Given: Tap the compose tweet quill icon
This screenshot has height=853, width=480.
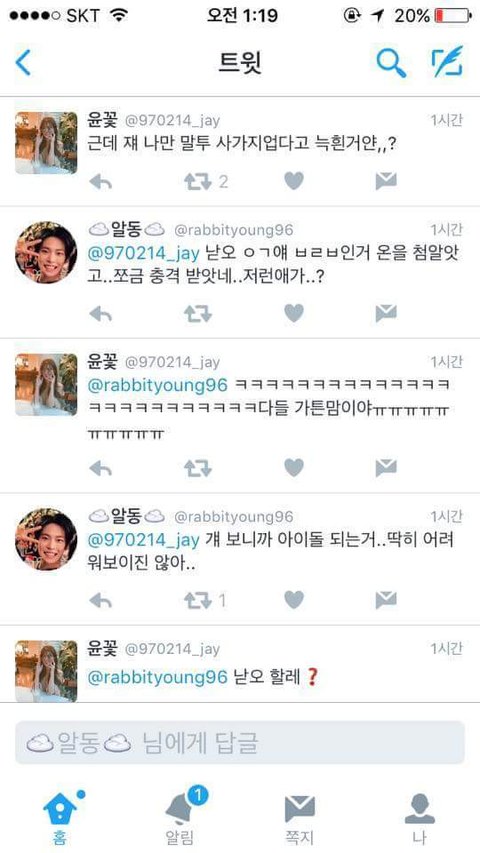Looking at the screenshot, I should [447, 61].
